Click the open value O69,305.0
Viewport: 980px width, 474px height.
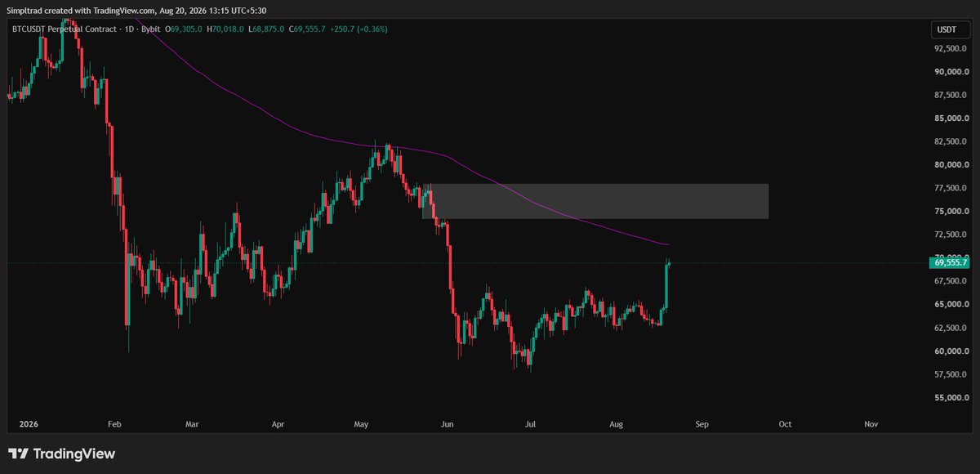185,29
